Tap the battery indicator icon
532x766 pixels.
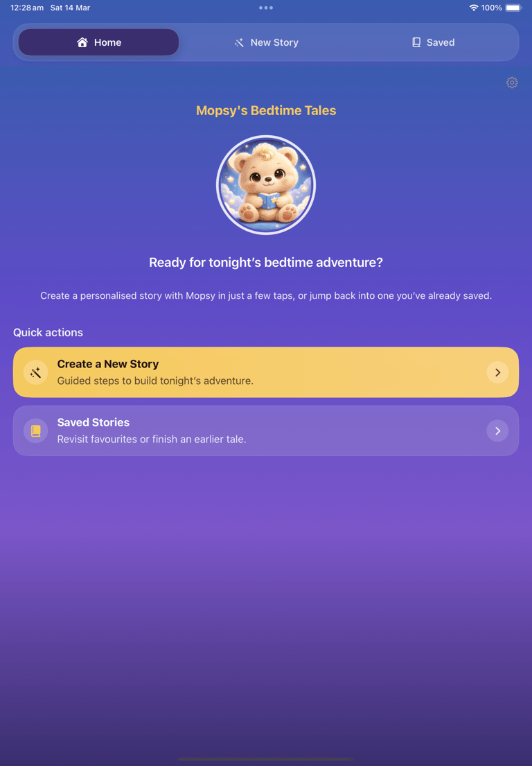coord(513,8)
